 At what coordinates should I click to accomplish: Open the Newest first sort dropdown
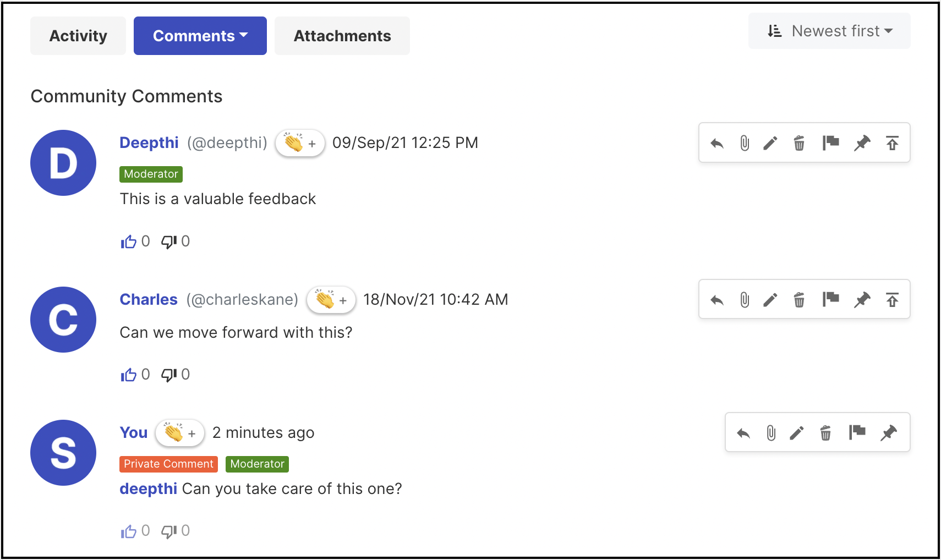tap(829, 31)
